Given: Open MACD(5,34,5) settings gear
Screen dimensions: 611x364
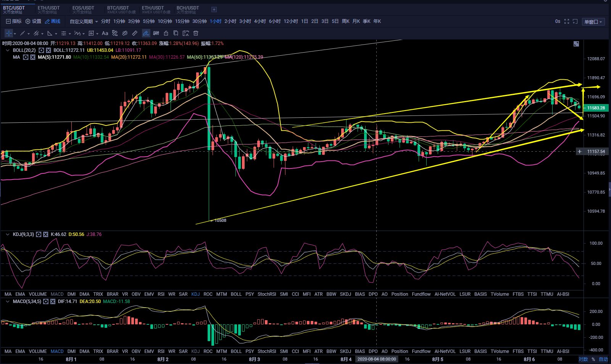Looking at the screenshot, I should pos(46,301).
